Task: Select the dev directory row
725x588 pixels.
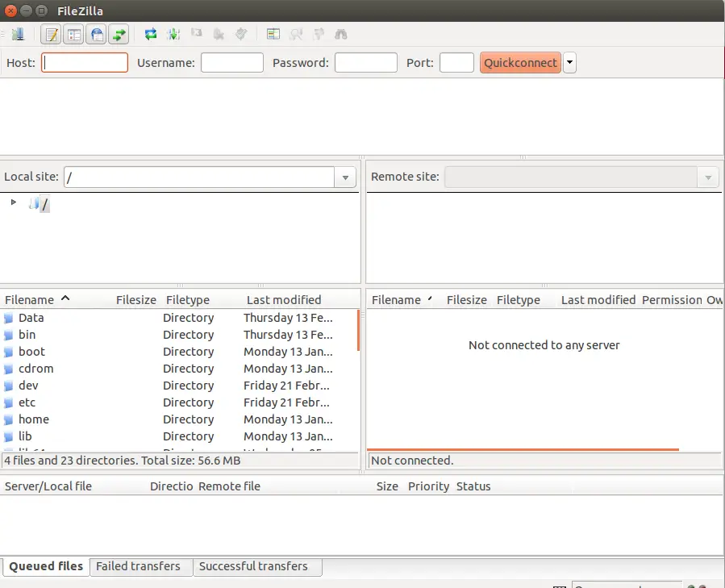Action: [x=178, y=386]
